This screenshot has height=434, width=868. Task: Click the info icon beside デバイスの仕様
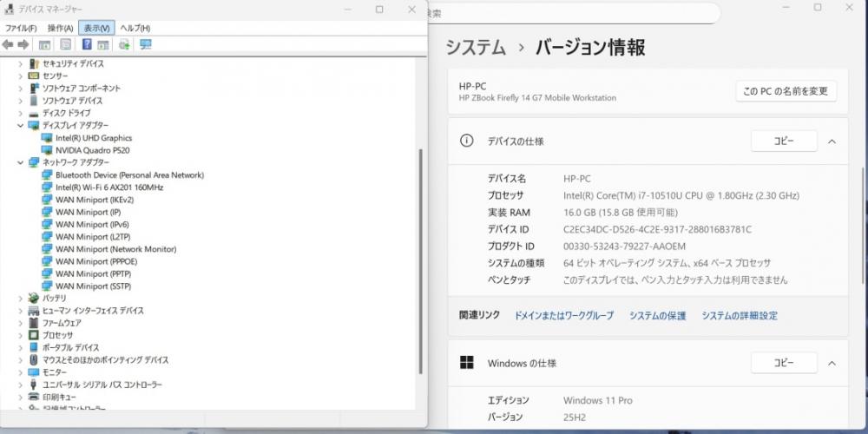tap(467, 141)
